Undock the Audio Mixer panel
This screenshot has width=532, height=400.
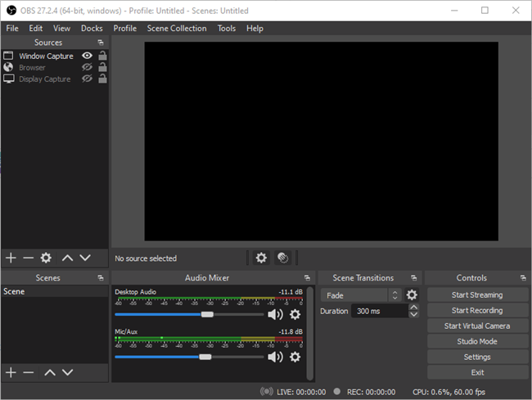[307, 278]
